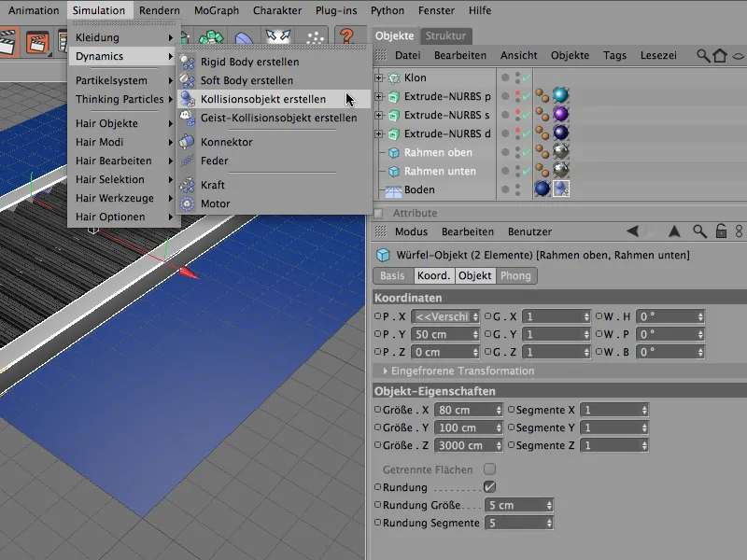Disable the Rundung checkbox
This screenshot has height=560, width=747.
pos(489,487)
